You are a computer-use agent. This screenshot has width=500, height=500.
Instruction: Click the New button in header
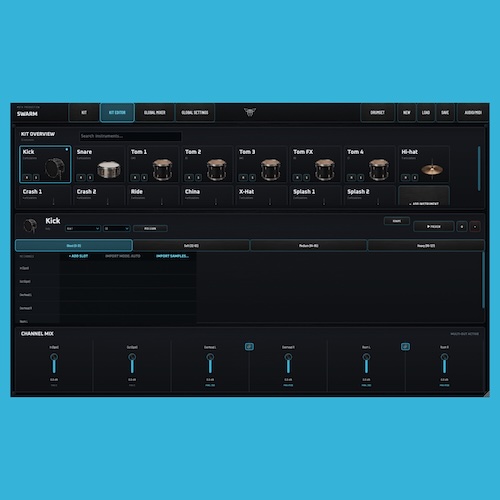pyautogui.click(x=407, y=113)
